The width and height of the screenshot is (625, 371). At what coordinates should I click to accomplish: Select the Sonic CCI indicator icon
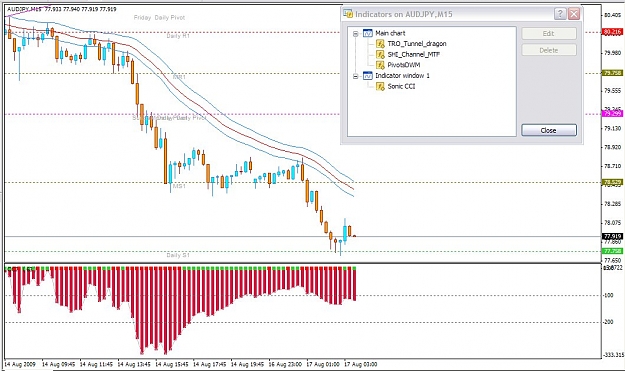[x=380, y=86]
